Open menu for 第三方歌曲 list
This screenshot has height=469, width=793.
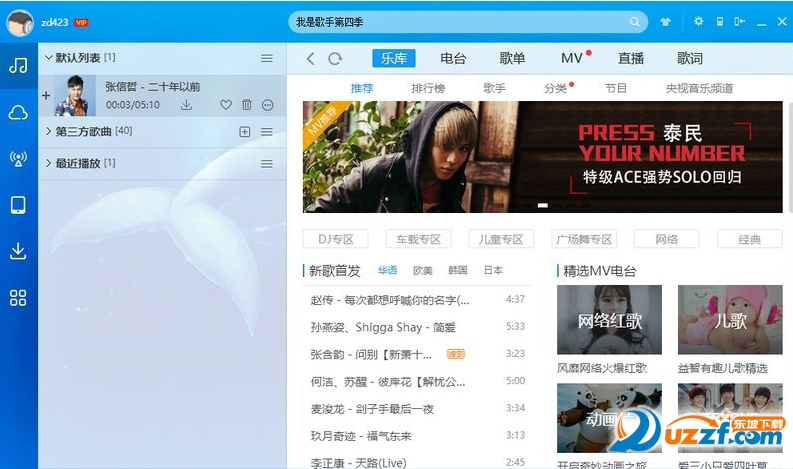click(267, 132)
